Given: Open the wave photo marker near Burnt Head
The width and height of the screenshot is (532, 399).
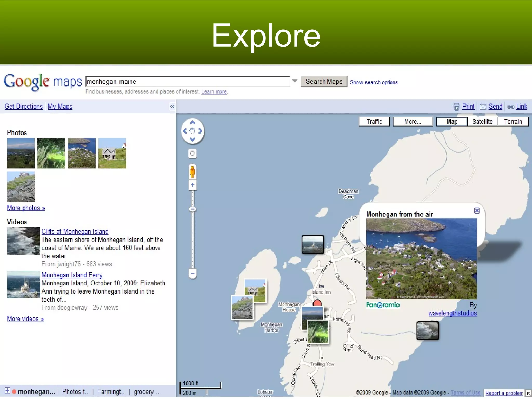Looking at the screenshot, I should click(428, 330).
